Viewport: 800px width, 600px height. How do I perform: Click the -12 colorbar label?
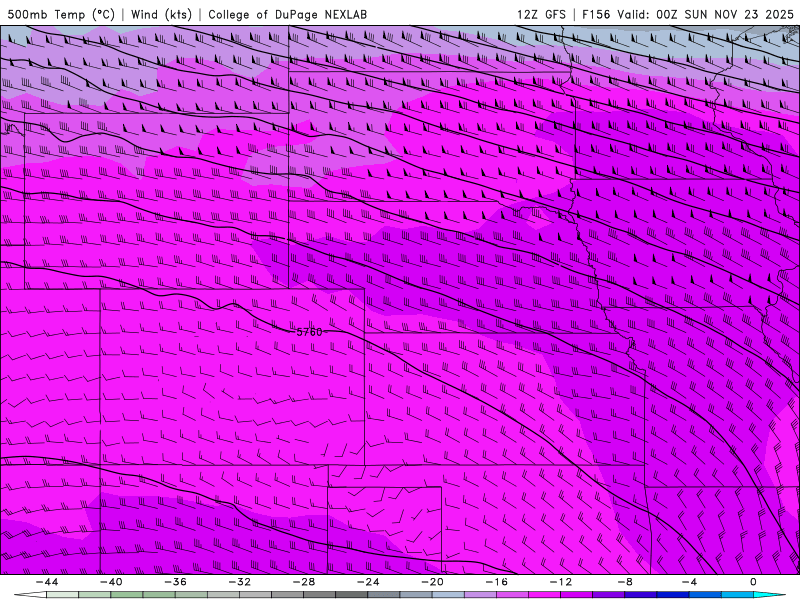pos(561,582)
